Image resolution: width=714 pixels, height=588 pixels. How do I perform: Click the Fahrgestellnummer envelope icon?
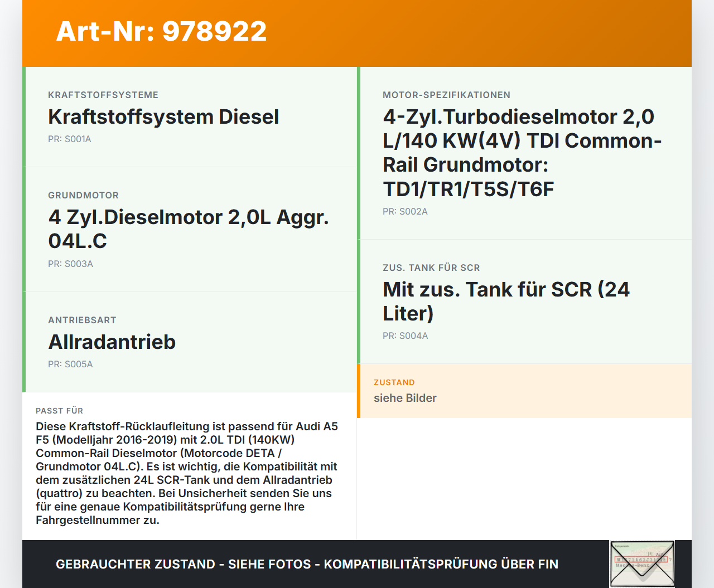point(642,564)
